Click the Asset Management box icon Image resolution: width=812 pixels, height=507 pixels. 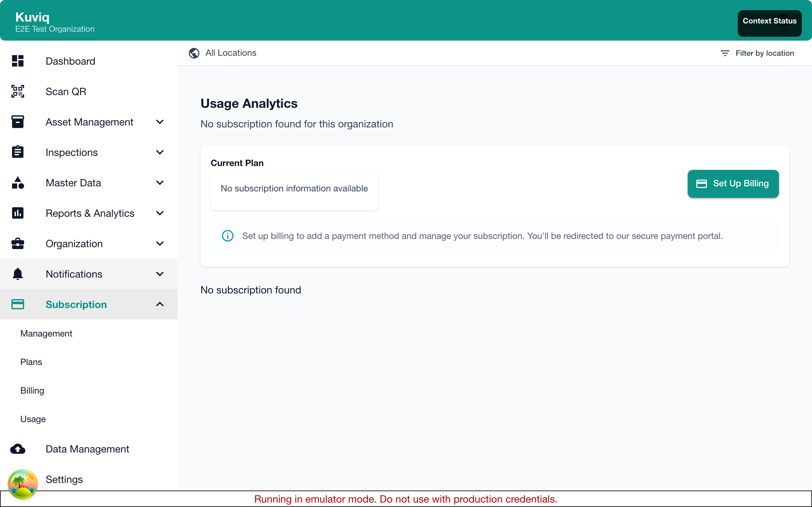pos(18,122)
